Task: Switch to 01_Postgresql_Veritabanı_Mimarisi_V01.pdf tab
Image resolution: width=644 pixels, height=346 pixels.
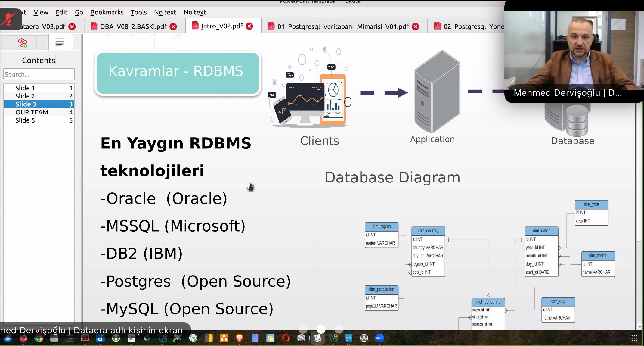Action: click(343, 26)
